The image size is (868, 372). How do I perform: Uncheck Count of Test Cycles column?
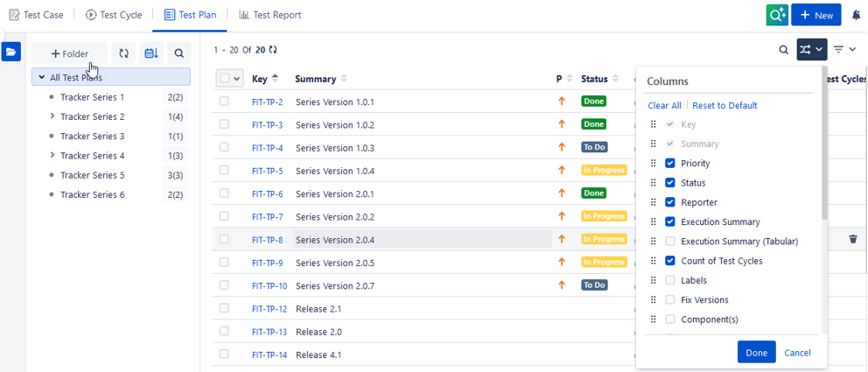tap(670, 261)
